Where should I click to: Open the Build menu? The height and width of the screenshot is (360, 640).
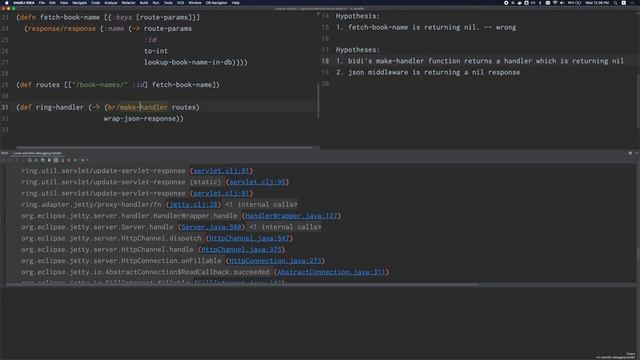[x=144, y=3]
